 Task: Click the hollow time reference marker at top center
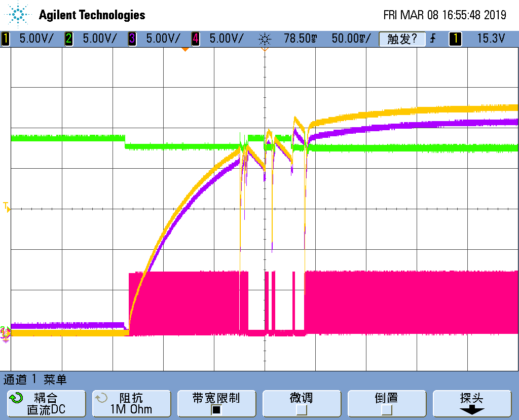coord(265,49)
